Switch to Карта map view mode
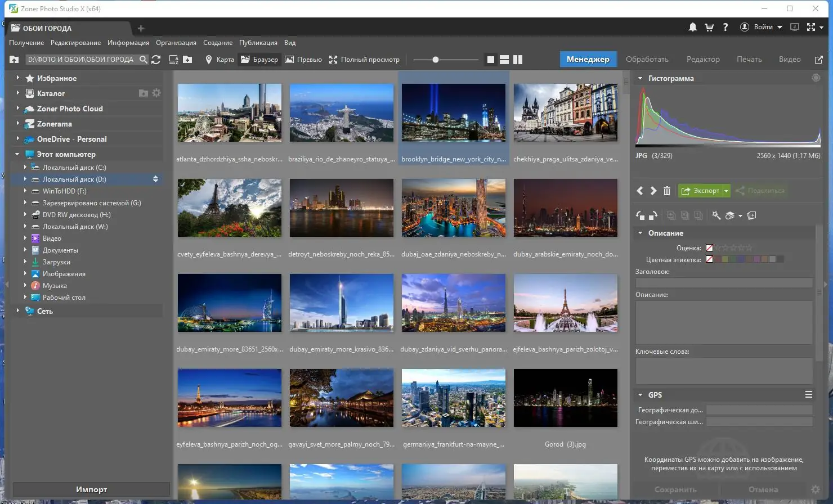833x504 pixels. [x=220, y=60]
